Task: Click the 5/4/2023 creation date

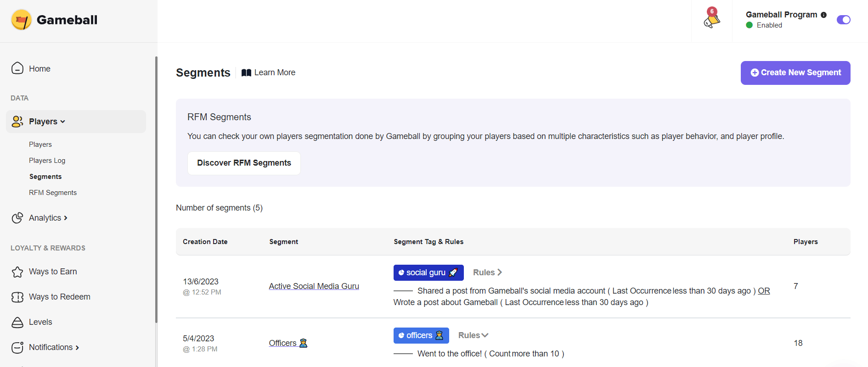Action: (x=198, y=339)
